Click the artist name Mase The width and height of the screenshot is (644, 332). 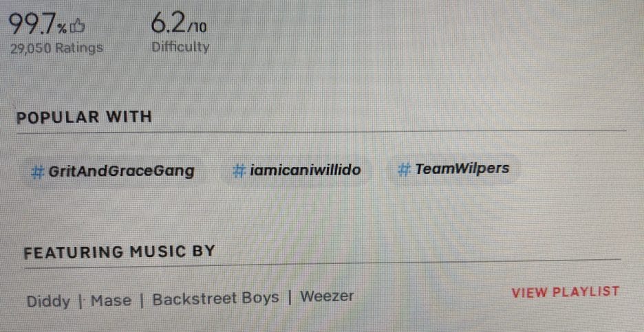click(x=111, y=301)
